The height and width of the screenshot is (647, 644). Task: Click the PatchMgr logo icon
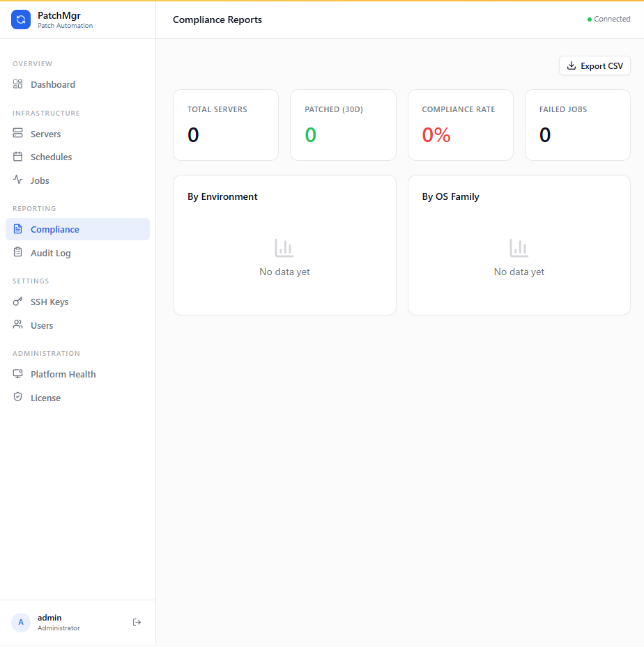[x=21, y=20]
